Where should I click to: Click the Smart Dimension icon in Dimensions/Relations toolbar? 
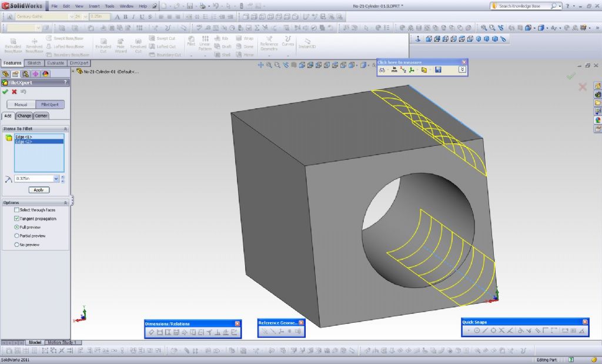pyautogui.click(x=151, y=332)
